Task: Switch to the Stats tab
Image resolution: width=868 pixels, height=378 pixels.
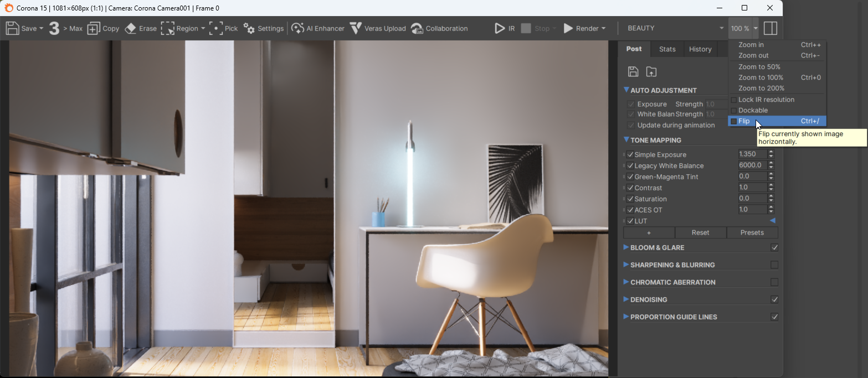Action: pyautogui.click(x=667, y=49)
